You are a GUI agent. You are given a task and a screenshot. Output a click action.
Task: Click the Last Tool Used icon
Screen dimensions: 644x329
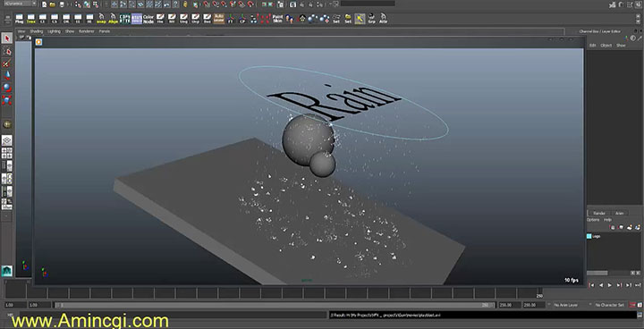pos(6,124)
